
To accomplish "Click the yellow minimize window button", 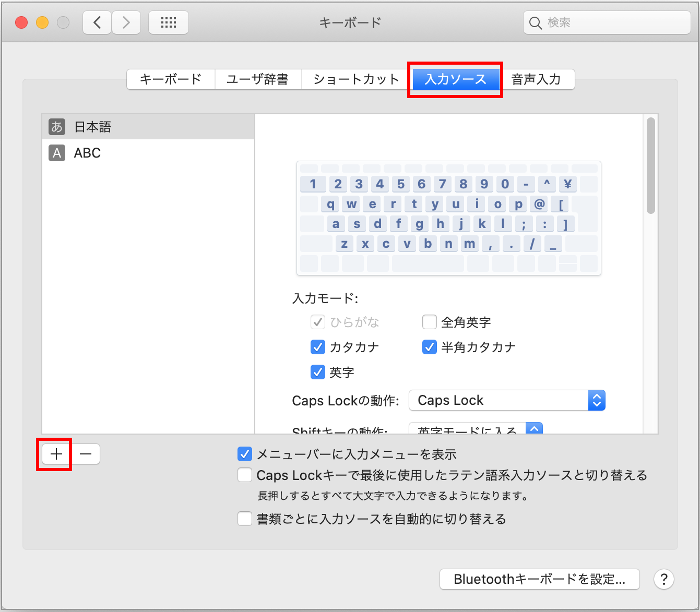I will click(42, 22).
